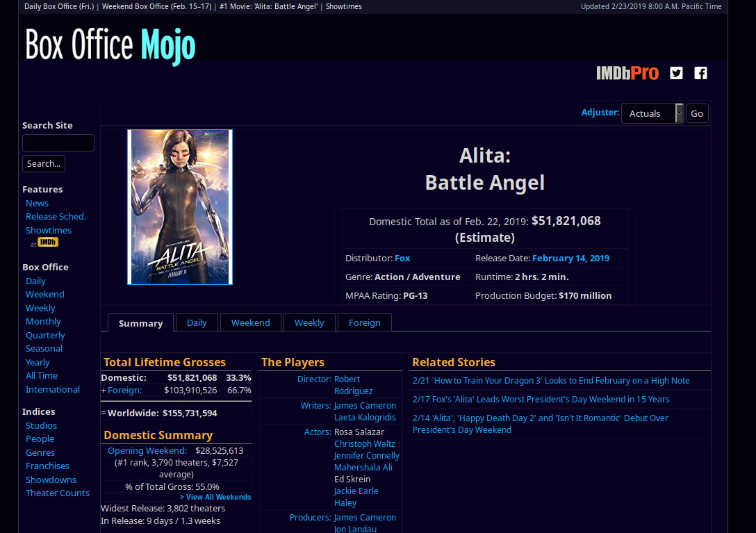Open Mahershala Ali actor link
Image resolution: width=756 pixels, height=533 pixels.
(x=363, y=468)
